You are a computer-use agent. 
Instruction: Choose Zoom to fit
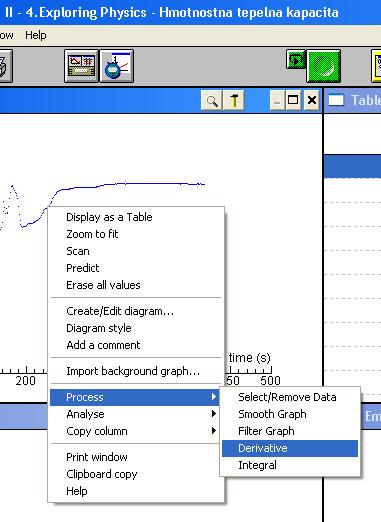point(92,234)
